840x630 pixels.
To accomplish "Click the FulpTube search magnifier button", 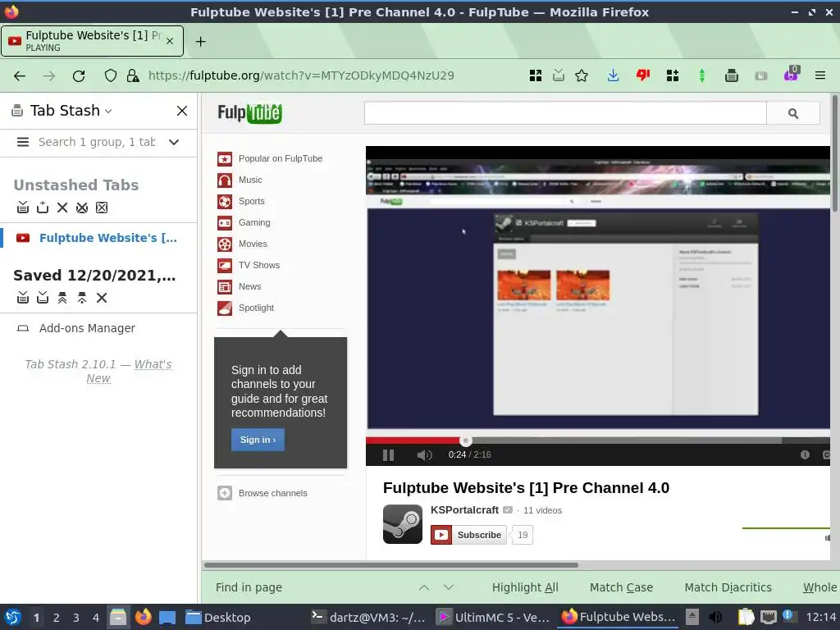I will [793, 113].
